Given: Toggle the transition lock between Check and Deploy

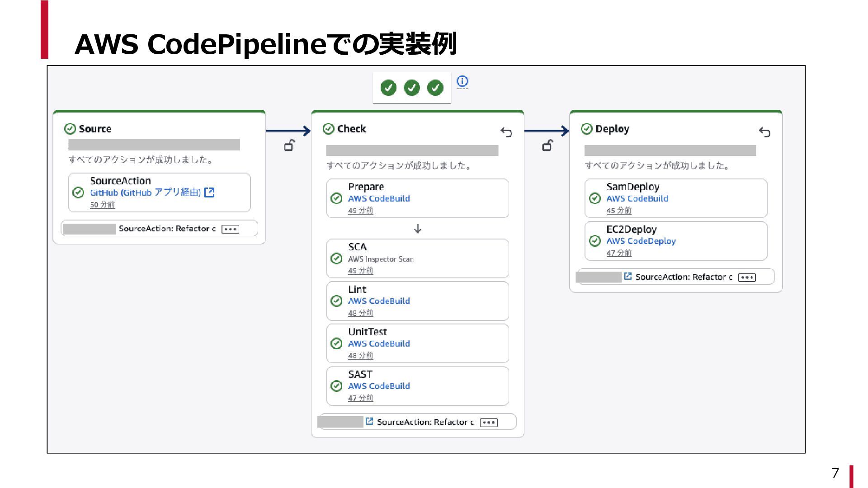Looking at the screenshot, I should tap(547, 145).
